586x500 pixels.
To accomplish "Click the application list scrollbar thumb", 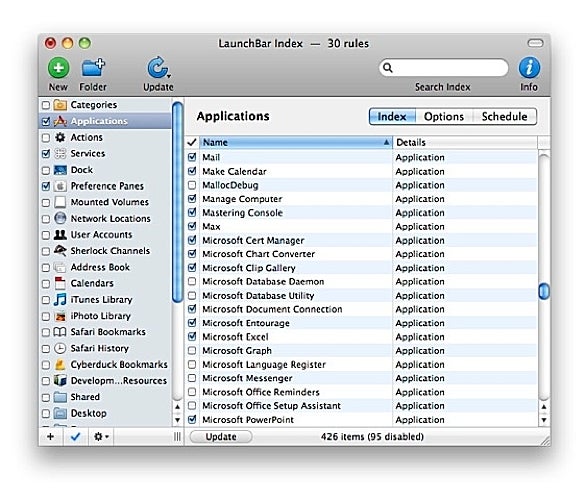I will [544, 291].
